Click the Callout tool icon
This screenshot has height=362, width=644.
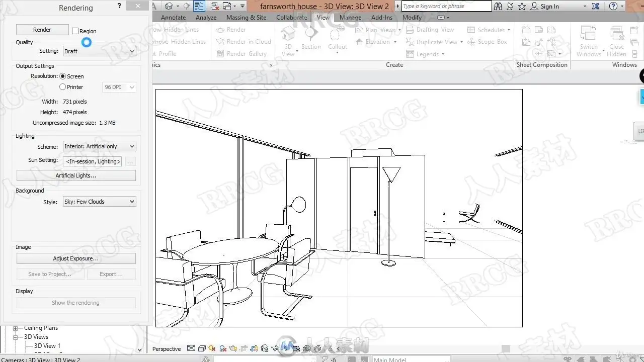click(x=338, y=34)
